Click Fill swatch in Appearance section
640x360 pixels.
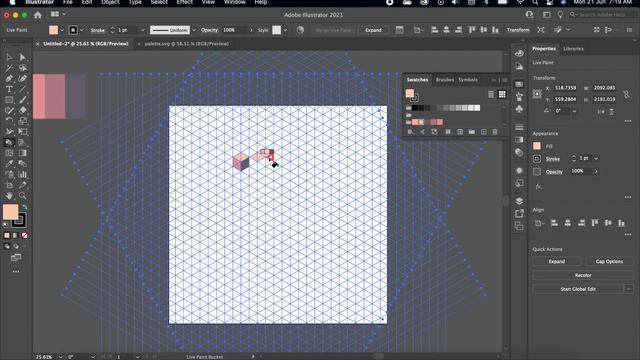coord(537,146)
